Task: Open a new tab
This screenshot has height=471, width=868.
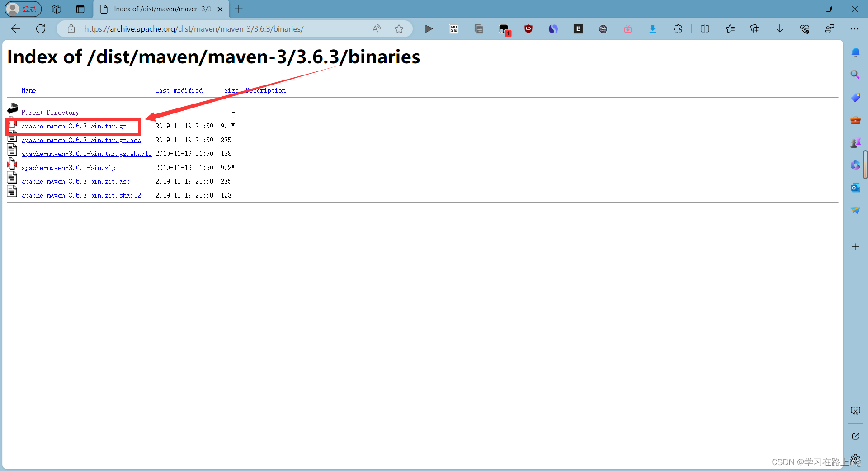Action: click(239, 9)
